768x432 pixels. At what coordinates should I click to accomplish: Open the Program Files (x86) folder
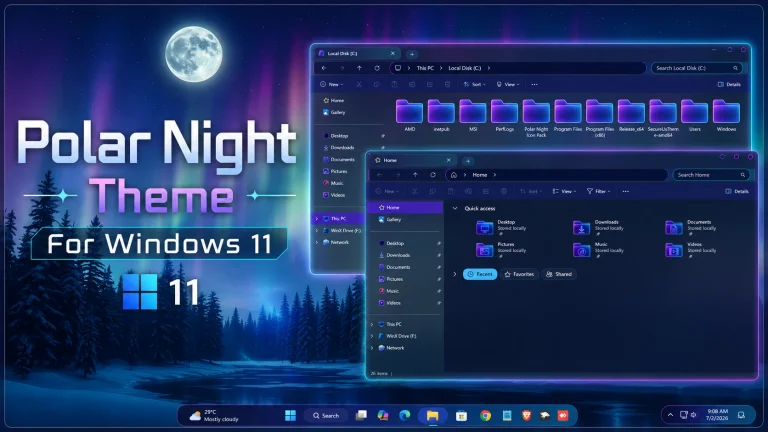coord(600,118)
